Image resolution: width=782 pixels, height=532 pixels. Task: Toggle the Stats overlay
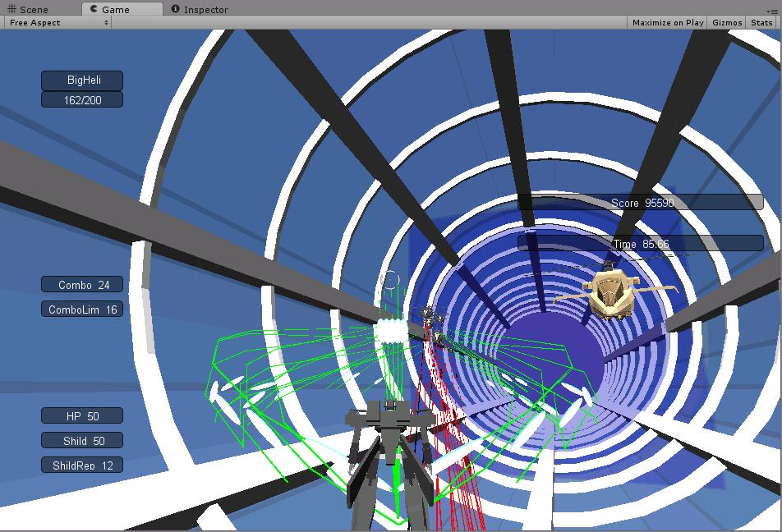(761, 22)
